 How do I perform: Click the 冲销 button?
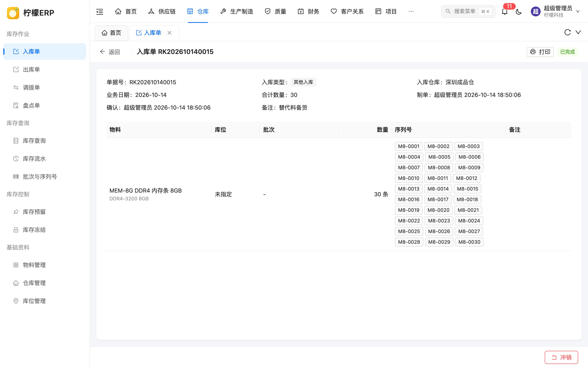point(561,357)
